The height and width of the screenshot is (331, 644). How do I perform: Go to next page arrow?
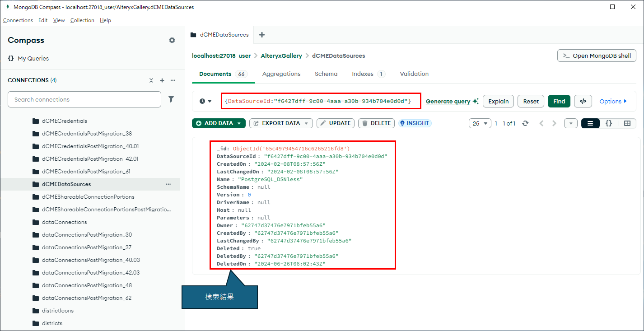[555, 123]
